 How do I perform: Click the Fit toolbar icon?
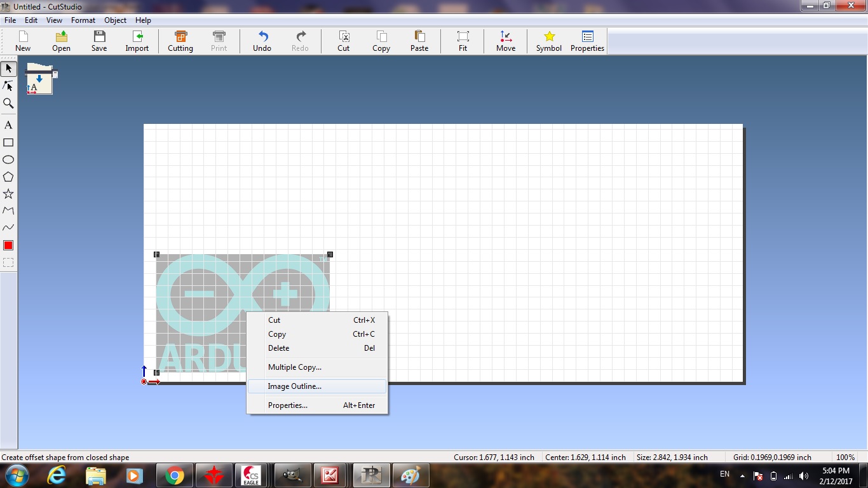pyautogui.click(x=463, y=41)
